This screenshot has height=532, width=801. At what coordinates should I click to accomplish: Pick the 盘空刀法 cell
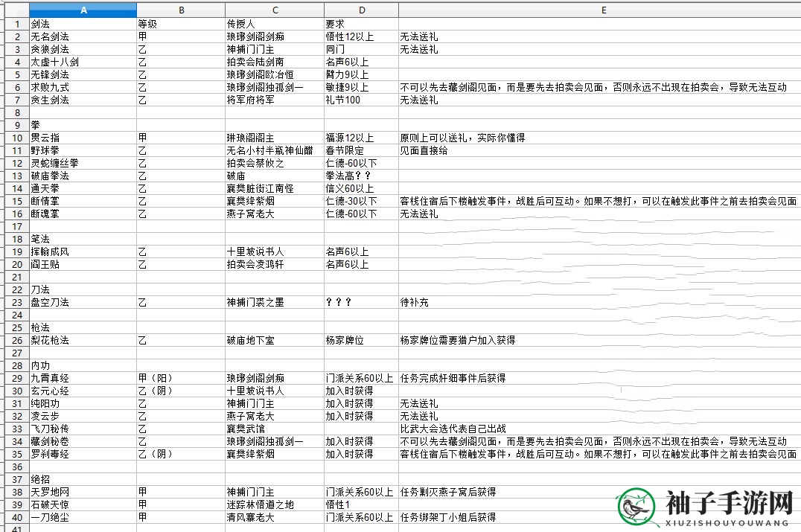pos(83,302)
